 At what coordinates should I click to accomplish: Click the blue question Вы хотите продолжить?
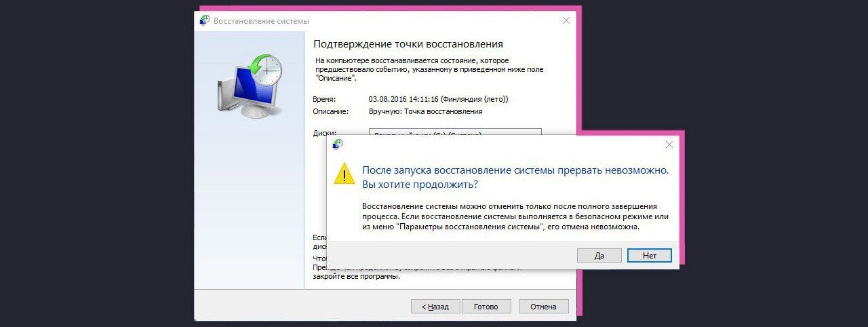pos(420,185)
